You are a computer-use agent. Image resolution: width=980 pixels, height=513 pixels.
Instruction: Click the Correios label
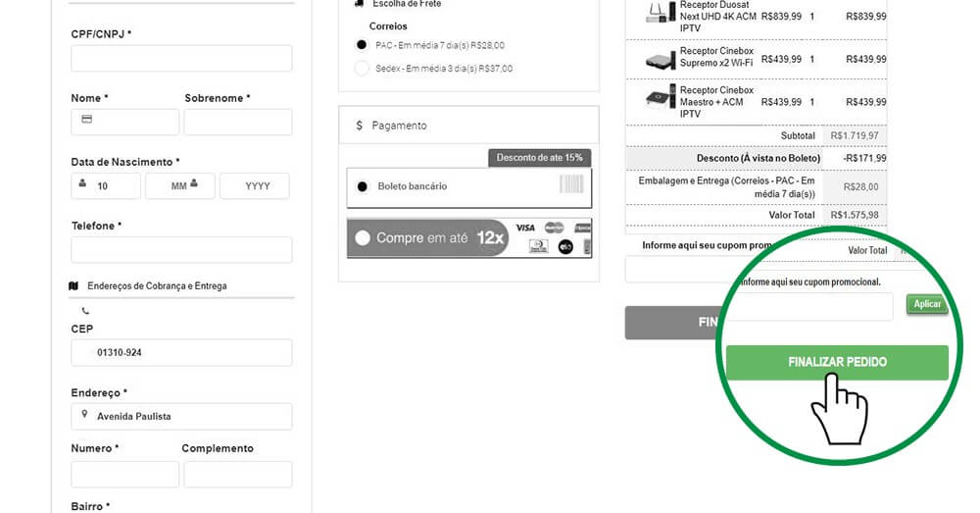pyautogui.click(x=388, y=26)
